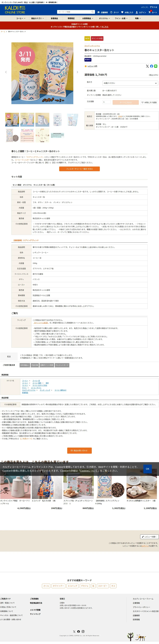Open 企業情報 footer link
The height and width of the screenshot is (644, 159).
(136, 603)
